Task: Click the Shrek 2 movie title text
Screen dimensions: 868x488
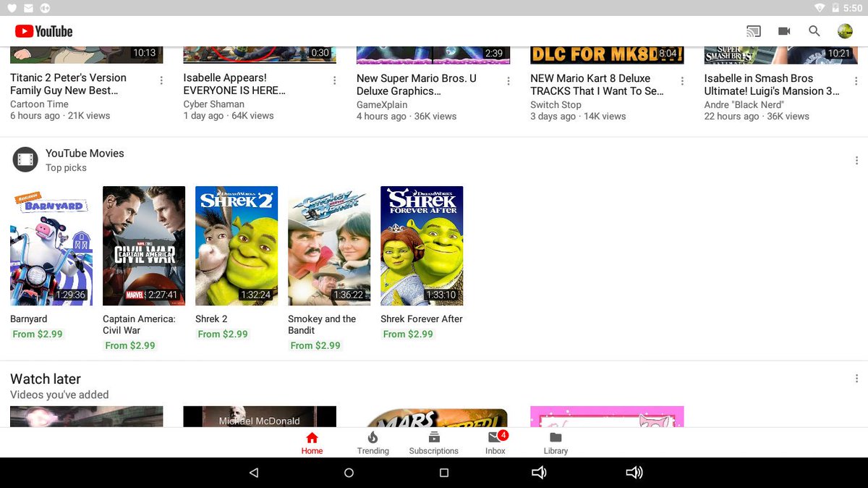Action: 211,319
